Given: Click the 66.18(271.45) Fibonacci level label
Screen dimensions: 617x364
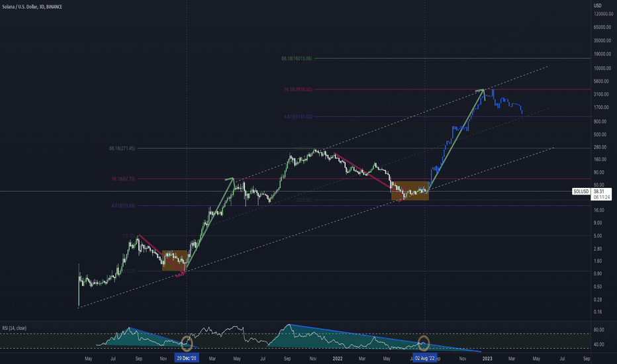Looking at the screenshot, I should (x=122, y=148).
